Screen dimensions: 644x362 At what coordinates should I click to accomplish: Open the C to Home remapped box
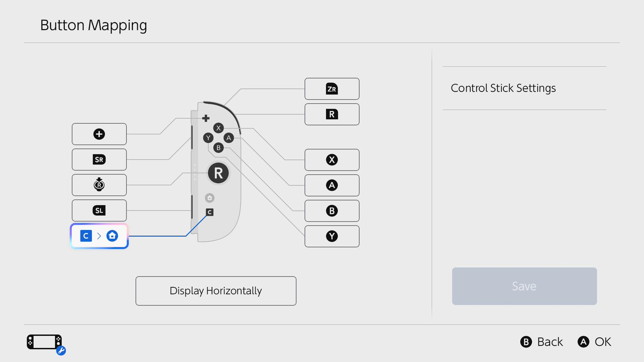pos(99,236)
